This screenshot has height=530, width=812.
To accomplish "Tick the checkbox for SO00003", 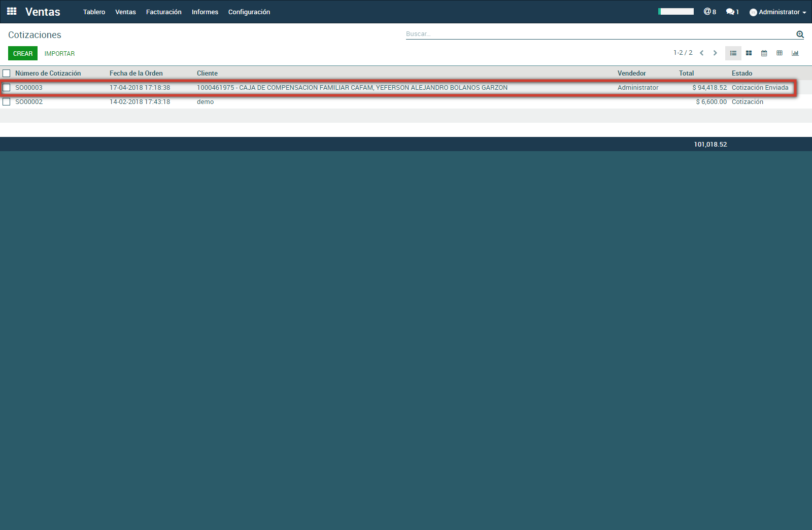I will click(7, 88).
